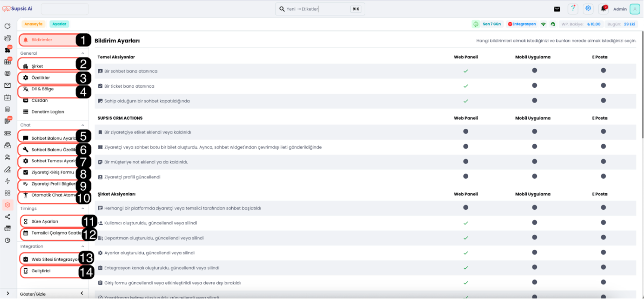
Task: Enable Mobil Uygulama for Bir ticket bana atanınca
Action: 535,85
